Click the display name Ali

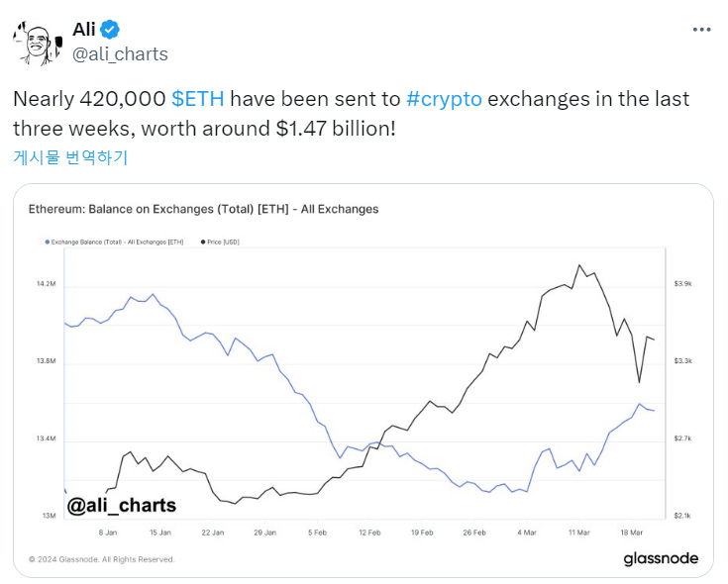84,30
